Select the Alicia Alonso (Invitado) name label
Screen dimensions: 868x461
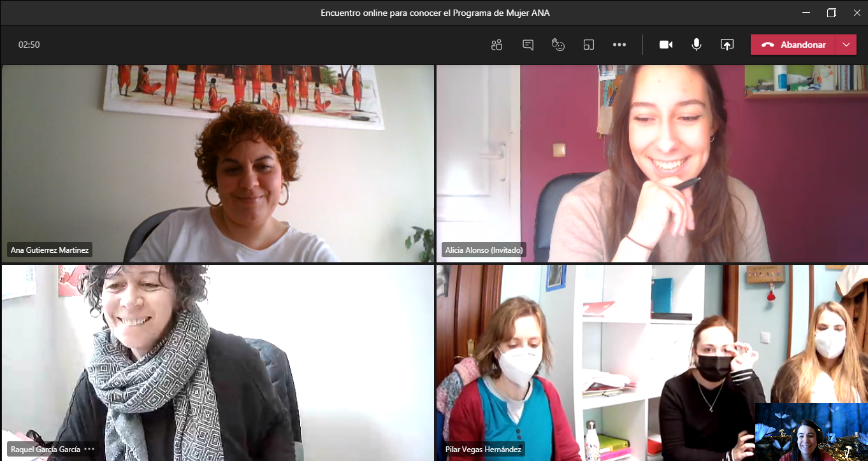tap(484, 250)
